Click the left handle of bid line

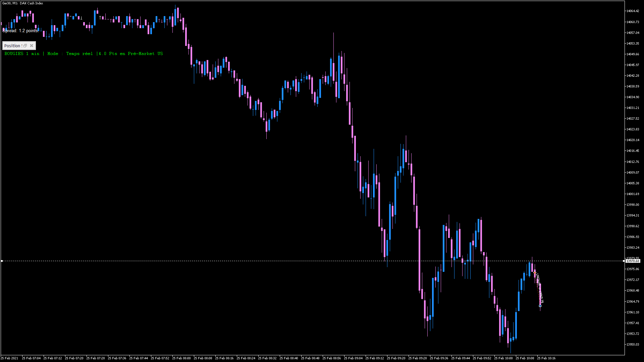tap(2, 261)
